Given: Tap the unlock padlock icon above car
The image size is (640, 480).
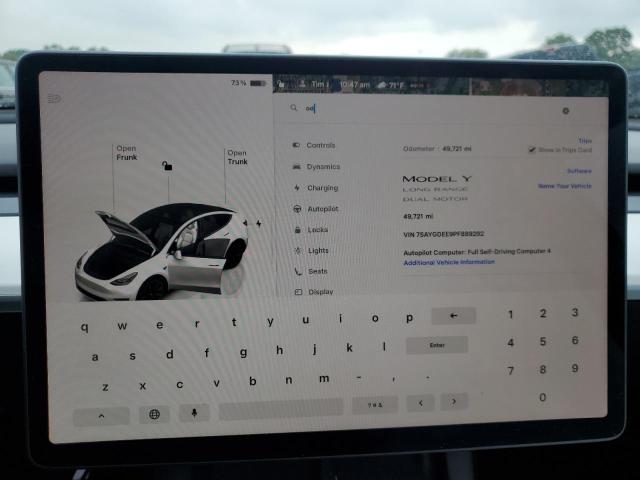Looking at the screenshot, I should click(167, 166).
